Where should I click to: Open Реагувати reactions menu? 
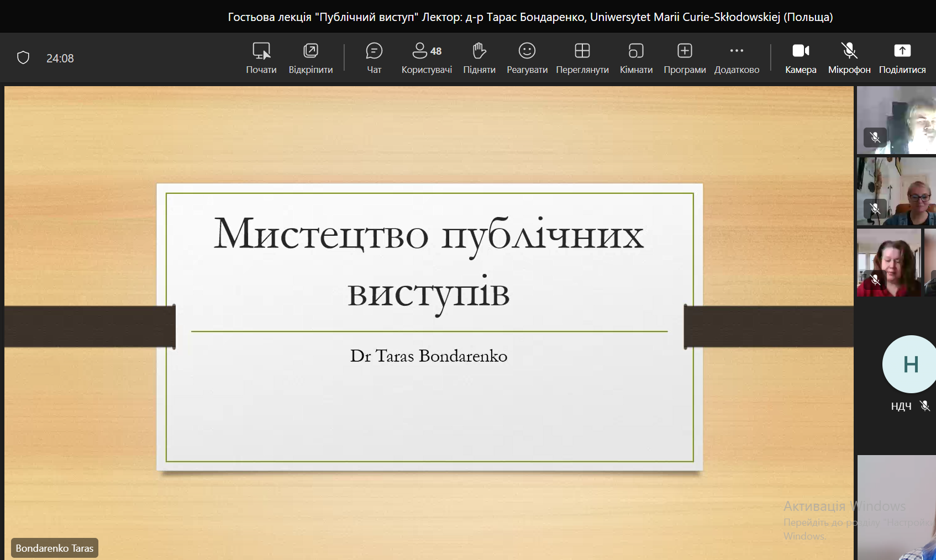click(527, 58)
